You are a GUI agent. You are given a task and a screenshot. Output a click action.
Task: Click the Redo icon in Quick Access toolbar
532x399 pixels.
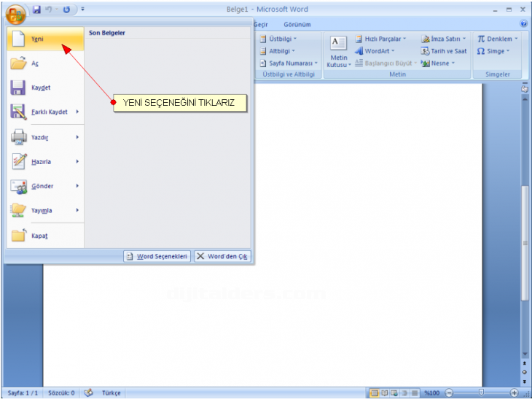point(66,9)
